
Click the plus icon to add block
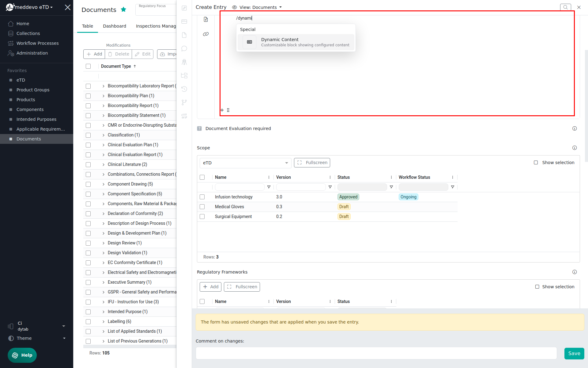tap(222, 110)
